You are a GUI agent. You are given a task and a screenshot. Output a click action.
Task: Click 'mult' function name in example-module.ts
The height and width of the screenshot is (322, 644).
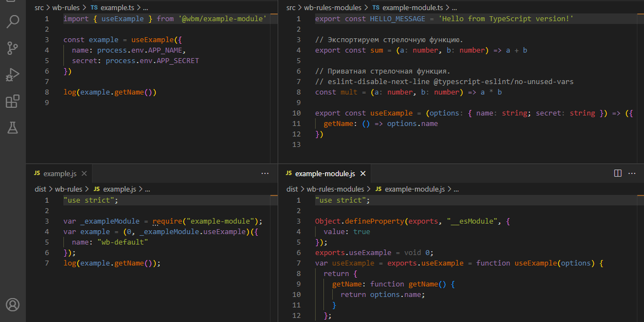(349, 92)
